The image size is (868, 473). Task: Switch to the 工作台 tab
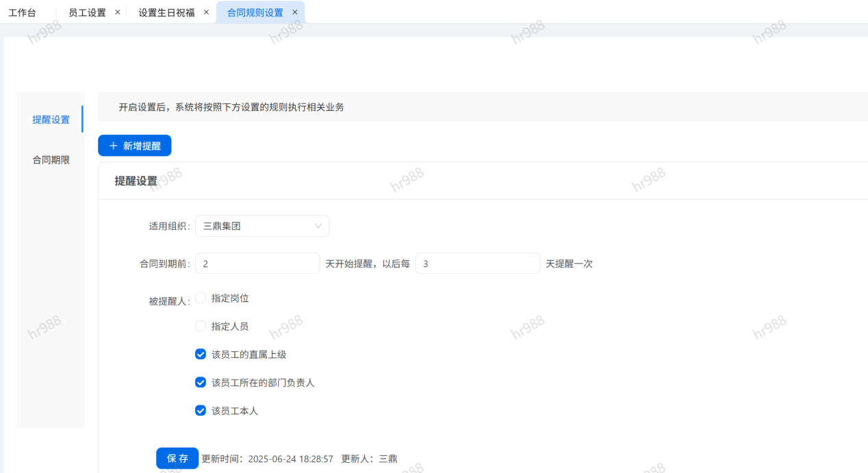tap(22, 12)
